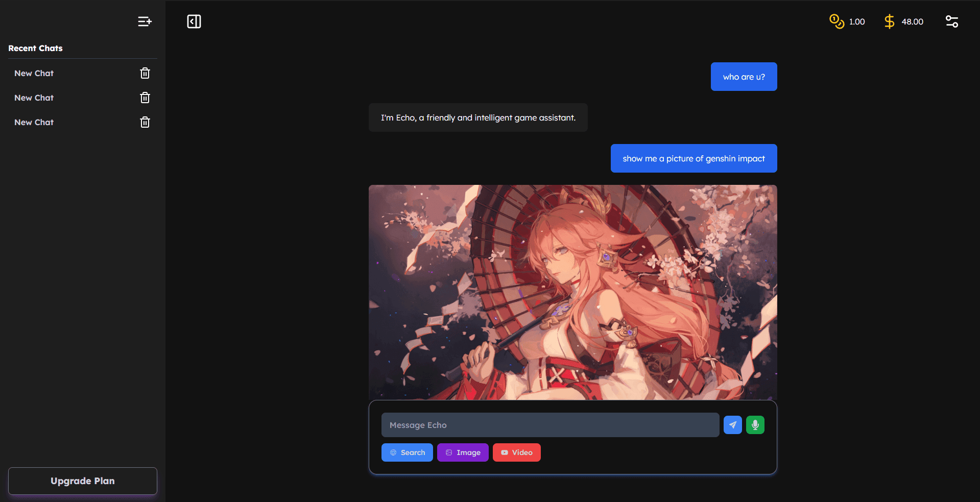This screenshot has height=502, width=980.
Task: Open the settings icon top right
Action: click(x=951, y=21)
